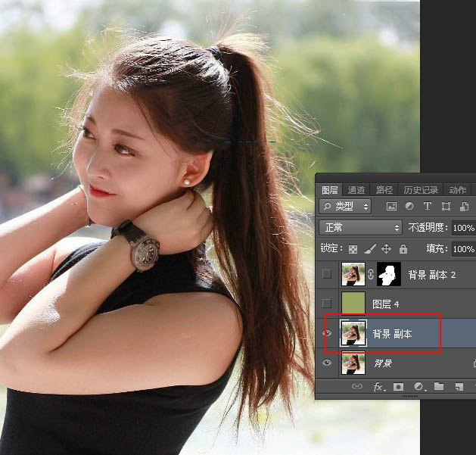This screenshot has width=476, height=455.
Task: Lock transparent pixels with the checkerboard icon
Action: coord(353,248)
